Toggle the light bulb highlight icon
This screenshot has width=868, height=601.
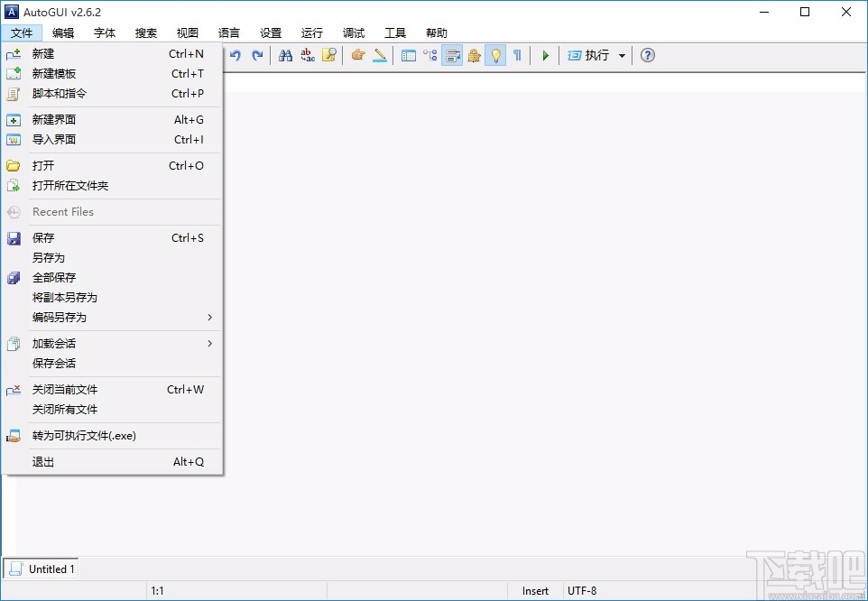[x=495, y=55]
